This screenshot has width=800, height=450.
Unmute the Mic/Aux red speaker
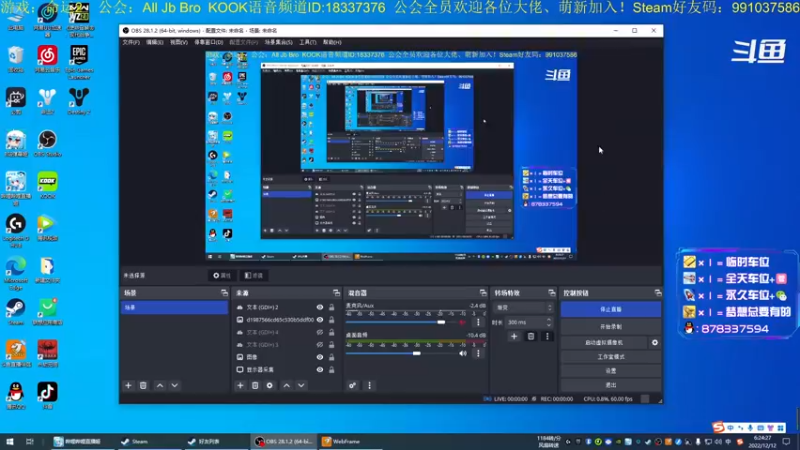pyautogui.click(x=463, y=322)
